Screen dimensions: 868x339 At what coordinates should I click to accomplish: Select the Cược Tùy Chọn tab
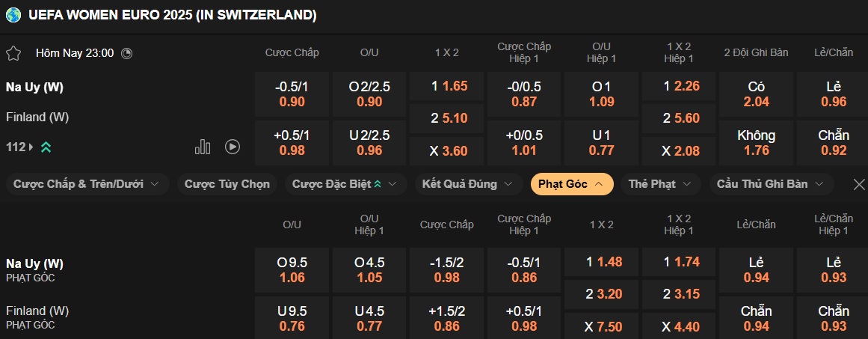pos(227,184)
